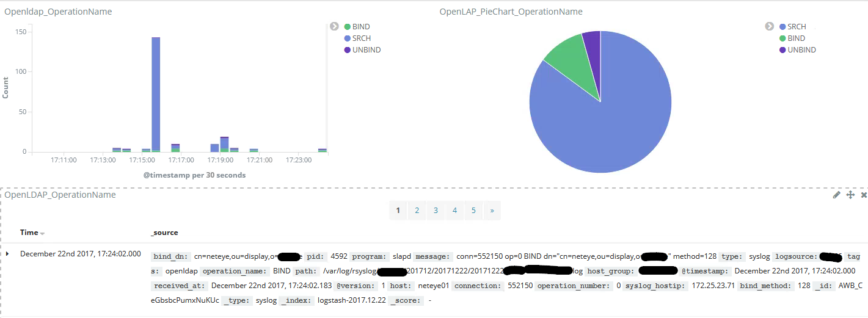Viewport: 868px width, 318px height.
Task: Click the _source column header
Action: point(164,233)
